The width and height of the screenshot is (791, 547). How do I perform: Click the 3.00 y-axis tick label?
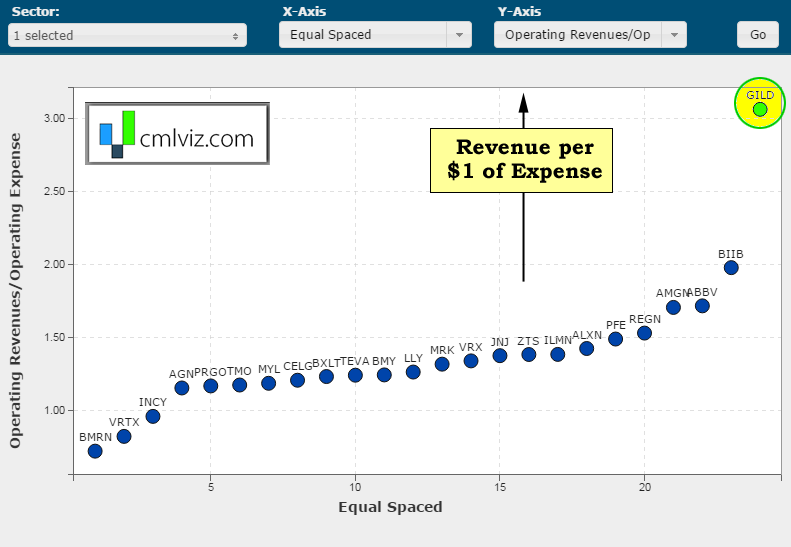point(54,118)
